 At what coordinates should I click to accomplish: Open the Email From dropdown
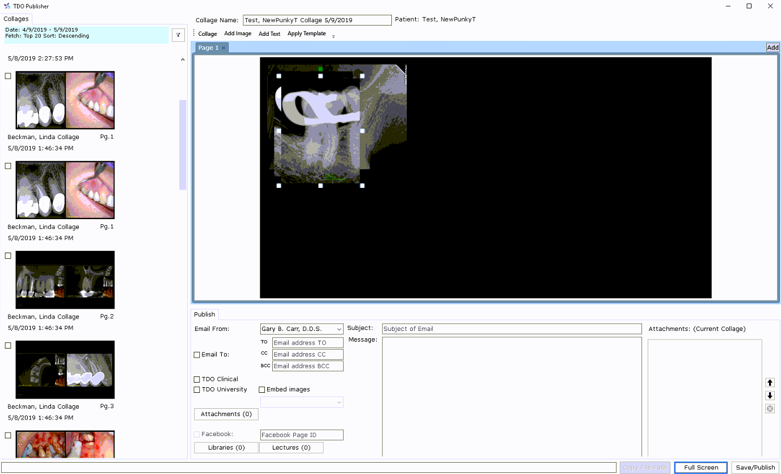click(x=338, y=329)
